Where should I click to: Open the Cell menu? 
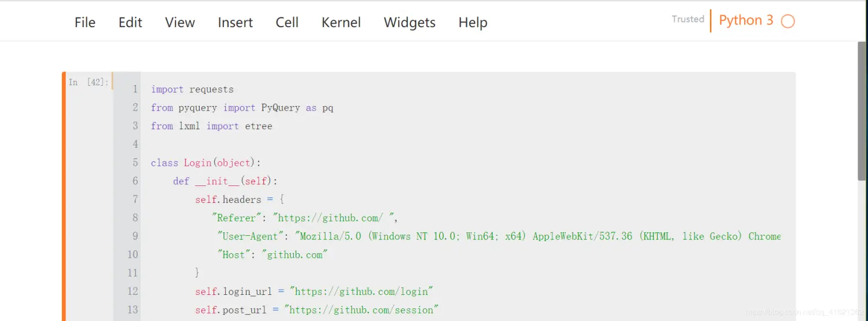coord(287,23)
